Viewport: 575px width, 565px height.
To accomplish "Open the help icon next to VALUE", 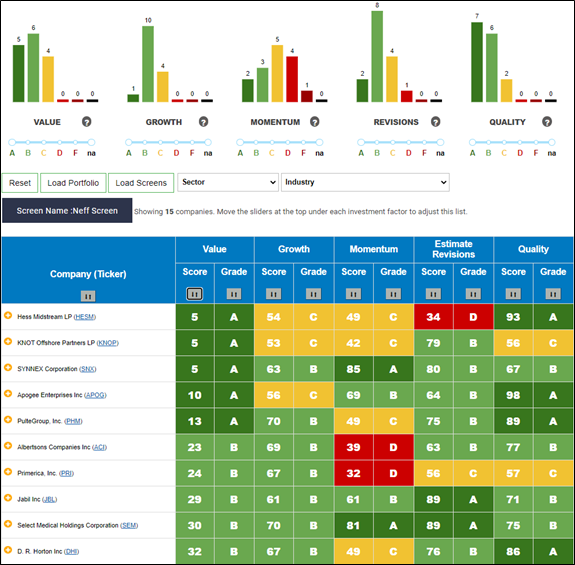I will (x=87, y=122).
